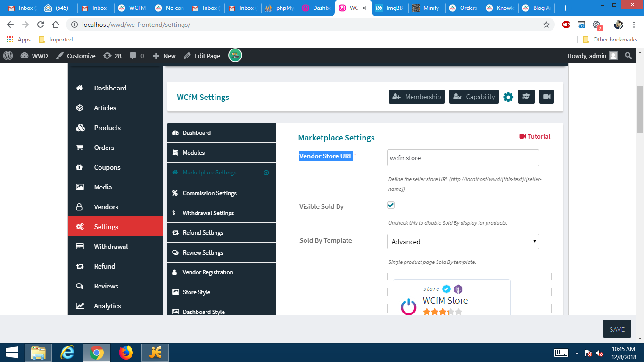644x362 pixels.
Task: Switch to the Store Style tab
Action: (222, 292)
